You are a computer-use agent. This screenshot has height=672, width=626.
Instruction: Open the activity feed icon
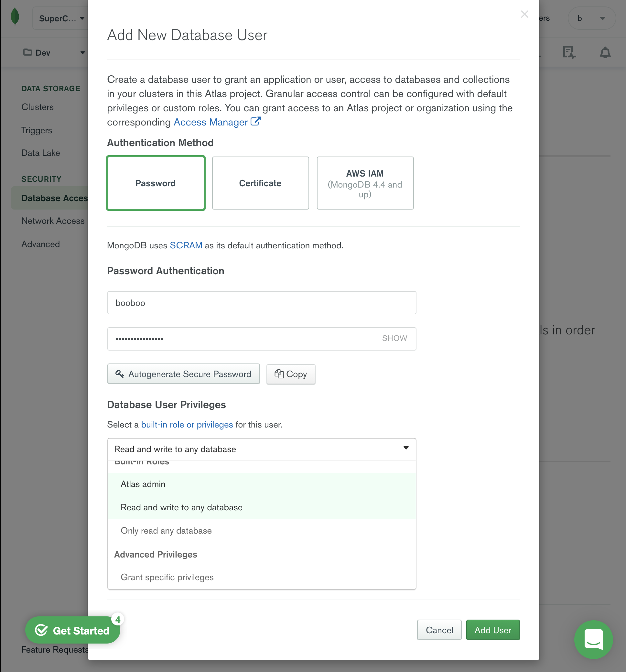[x=569, y=52]
